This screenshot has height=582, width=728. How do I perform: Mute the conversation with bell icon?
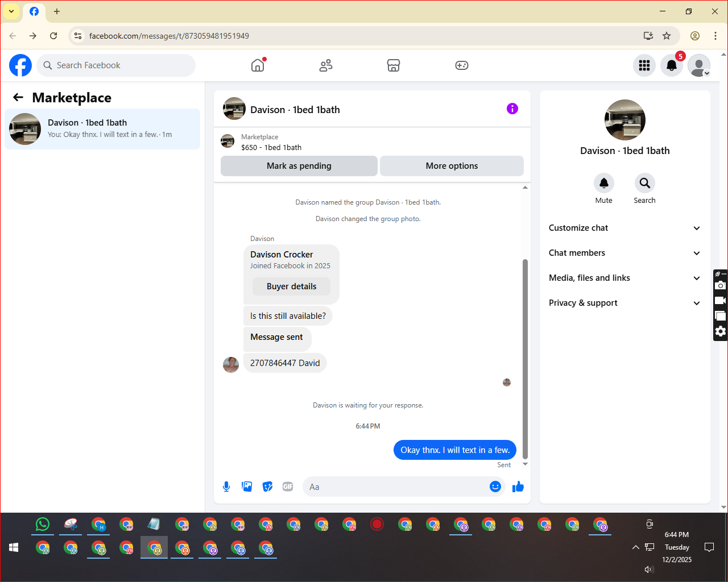click(604, 183)
